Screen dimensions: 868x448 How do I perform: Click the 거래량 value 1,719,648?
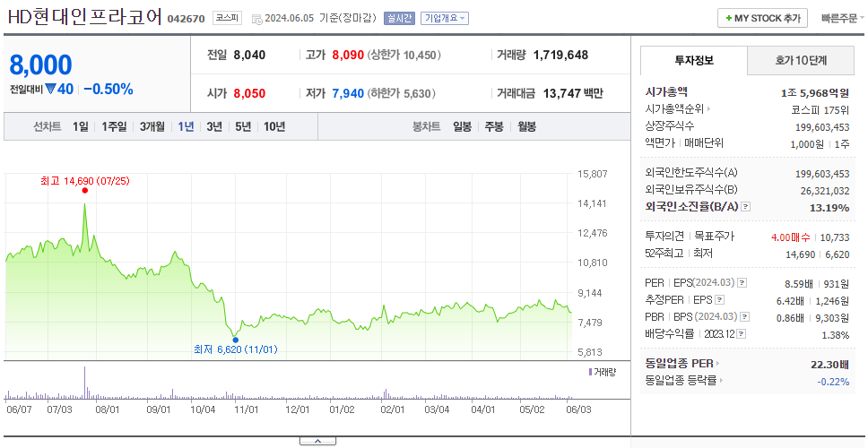560,55
